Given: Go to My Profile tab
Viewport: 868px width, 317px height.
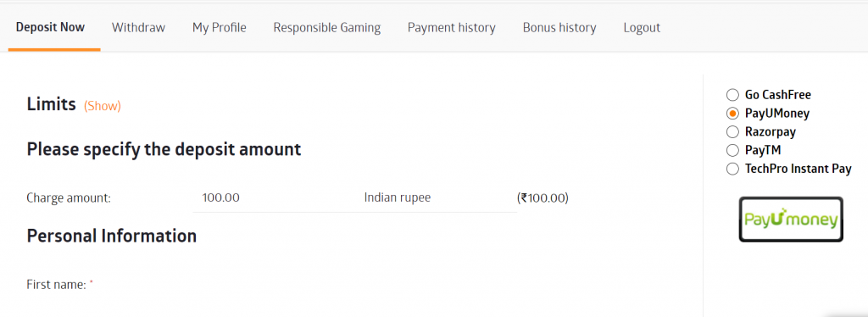Looking at the screenshot, I should (x=220, y=28).
